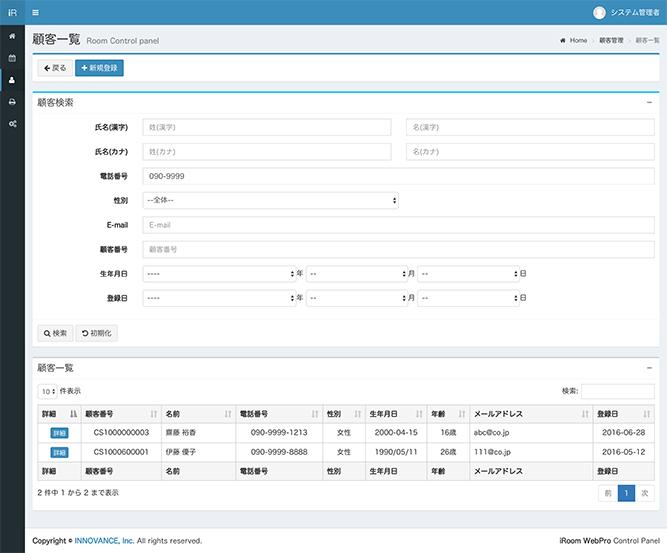Viewport: 667px width, 553px height.
Task: Sort the table by the 性別 column
Action: pyautogui.click(x=344, y=414)
